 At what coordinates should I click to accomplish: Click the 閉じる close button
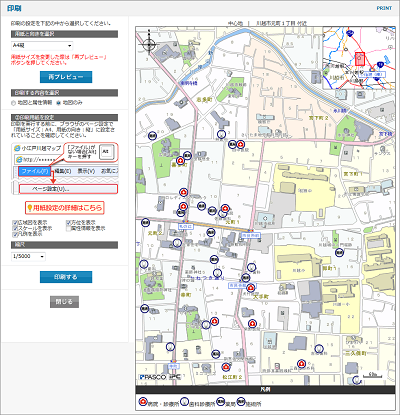64,302
